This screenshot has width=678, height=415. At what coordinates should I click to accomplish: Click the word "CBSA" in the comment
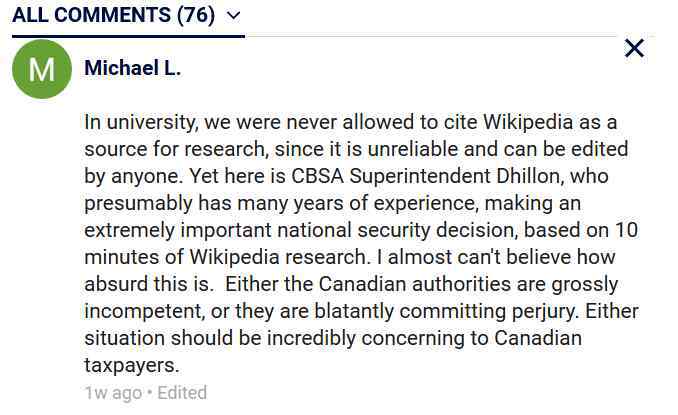[x=317, y=176]
